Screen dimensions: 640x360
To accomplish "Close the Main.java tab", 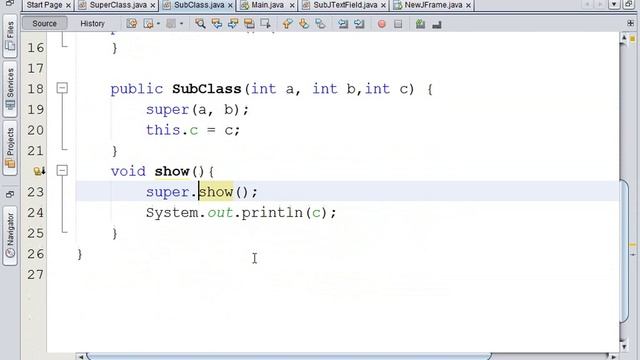I will (292, 5).
